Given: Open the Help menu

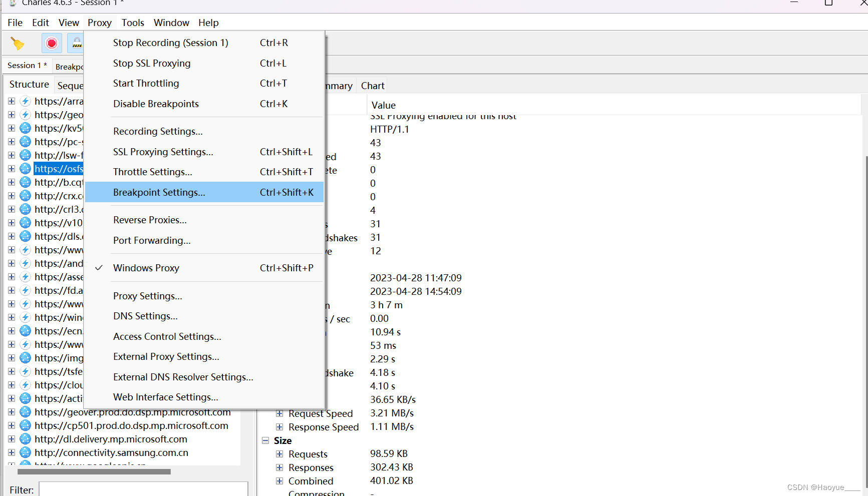Looking at the screenshot, I should pyautogui.click(x=208, y=23).
